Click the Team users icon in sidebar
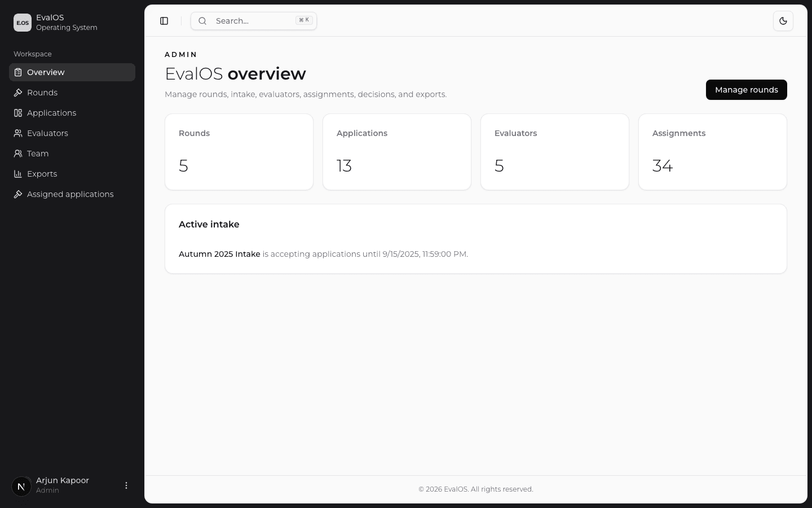The height and width of the screenshot is (508, 812). (18, 154)
